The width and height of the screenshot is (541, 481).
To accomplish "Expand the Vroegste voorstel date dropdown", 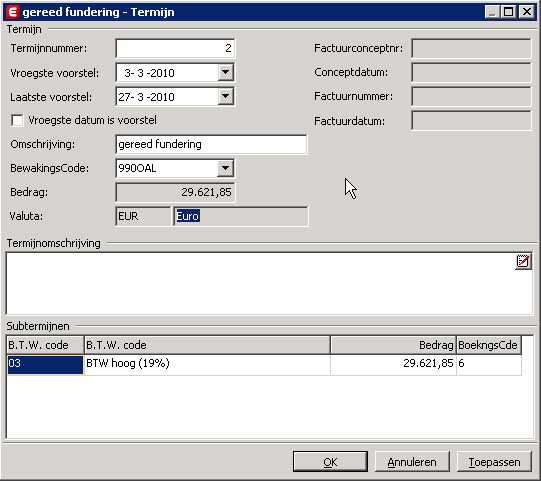I will pyautogui.click(x=226, y=72).
